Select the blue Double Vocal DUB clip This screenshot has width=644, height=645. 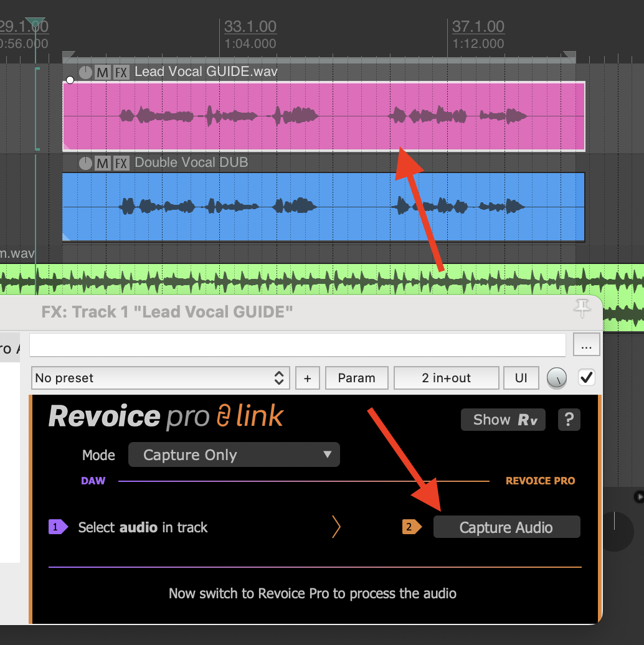pos(324,218)
